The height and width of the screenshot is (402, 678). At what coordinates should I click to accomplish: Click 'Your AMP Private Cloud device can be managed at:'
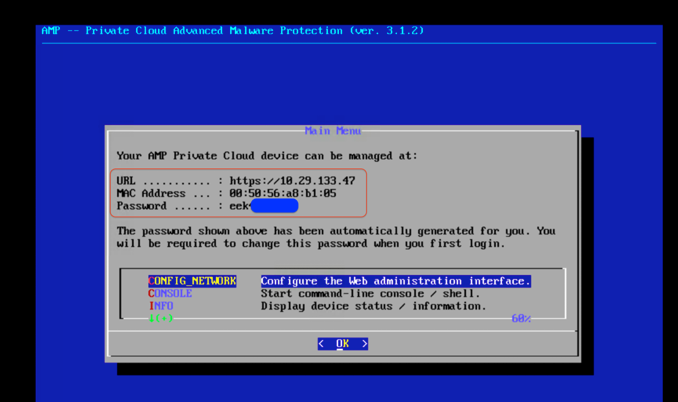[267, 156]
